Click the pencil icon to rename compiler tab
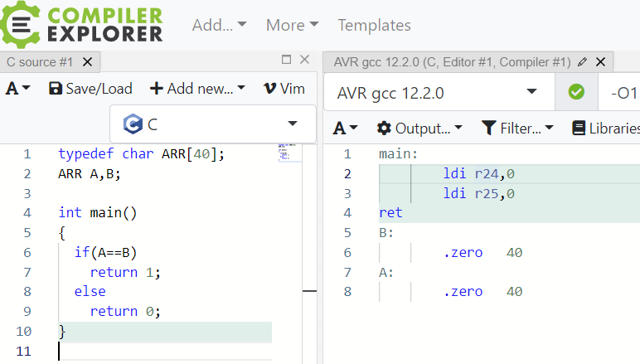Viewport: 640px width, 364px height. [582, 61]
